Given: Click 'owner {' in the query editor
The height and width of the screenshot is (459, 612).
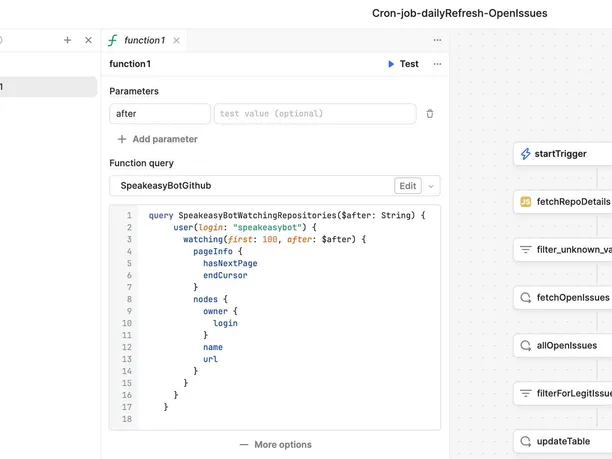Looking at the screenshot, I should click(x=221, y=311).
